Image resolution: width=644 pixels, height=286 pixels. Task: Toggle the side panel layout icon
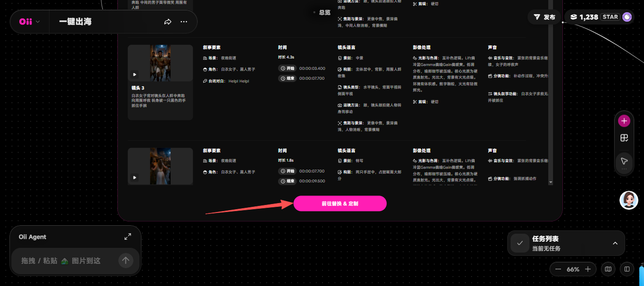[x=627, y=270]
